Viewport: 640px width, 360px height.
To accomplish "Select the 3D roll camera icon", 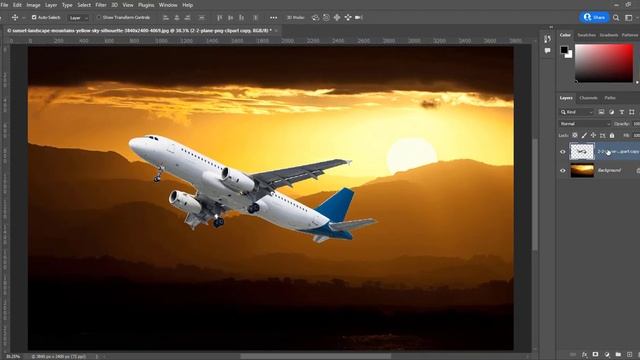I will coord(326,18).
